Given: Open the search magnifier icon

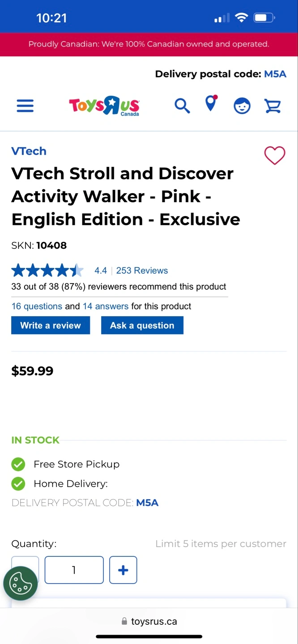Looking at the screenshot, I should tap(182, 106).
